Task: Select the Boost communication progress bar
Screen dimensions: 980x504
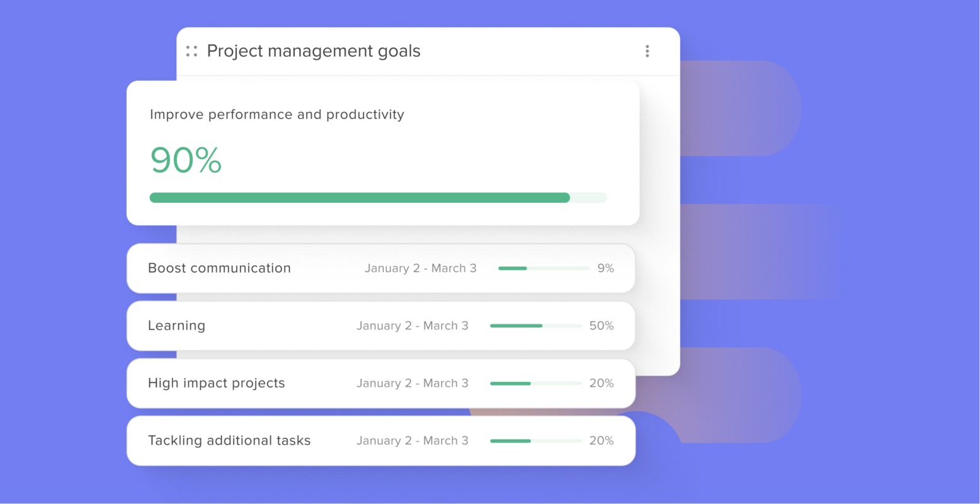Action: [544, 268]
